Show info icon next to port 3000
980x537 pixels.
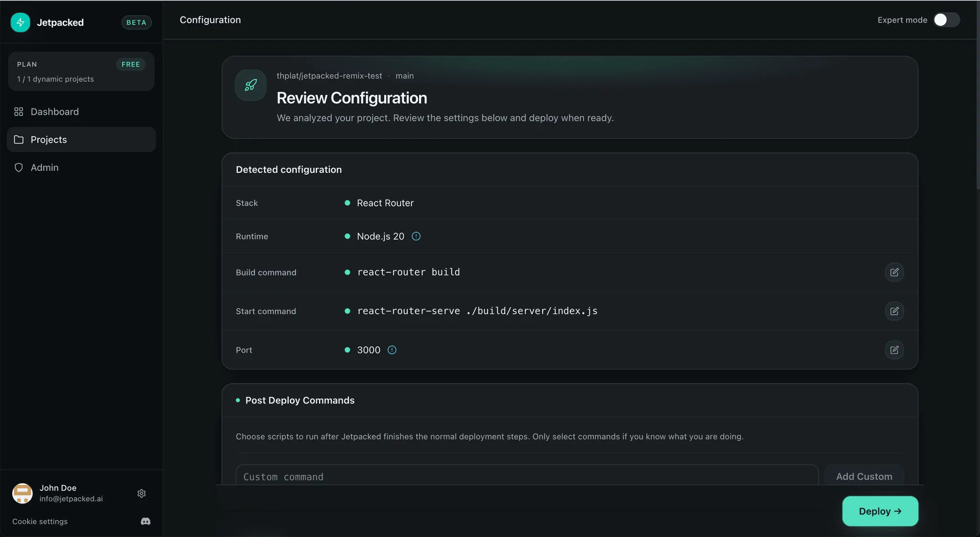coord(392,350)
